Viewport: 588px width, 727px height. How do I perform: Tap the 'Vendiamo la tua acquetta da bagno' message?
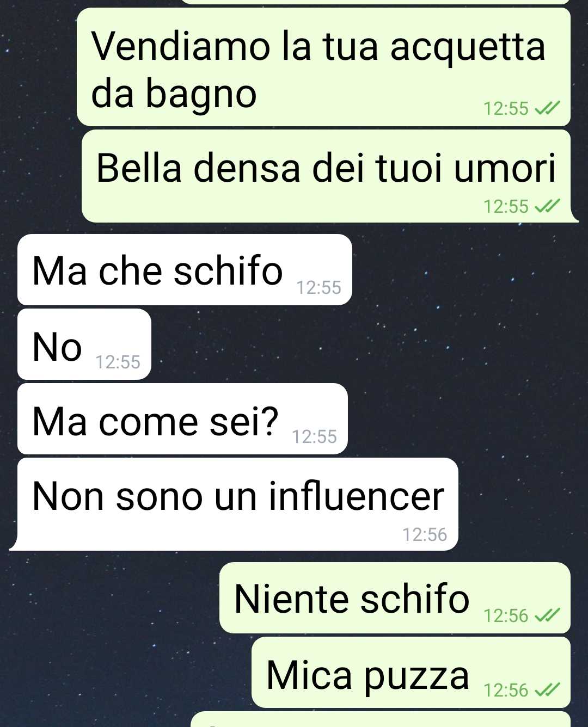point(323,67)
